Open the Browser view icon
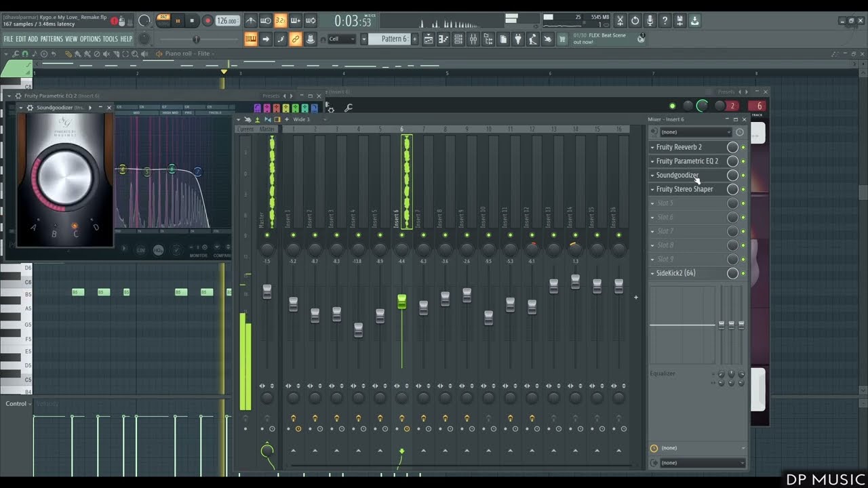Screen dimensions: 868x488 click(x=488, y=39)
